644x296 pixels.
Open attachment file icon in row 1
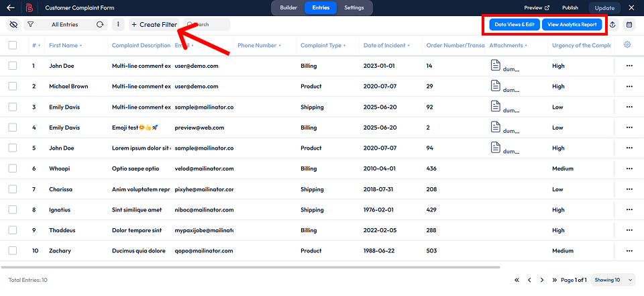(x=496, y=65)
